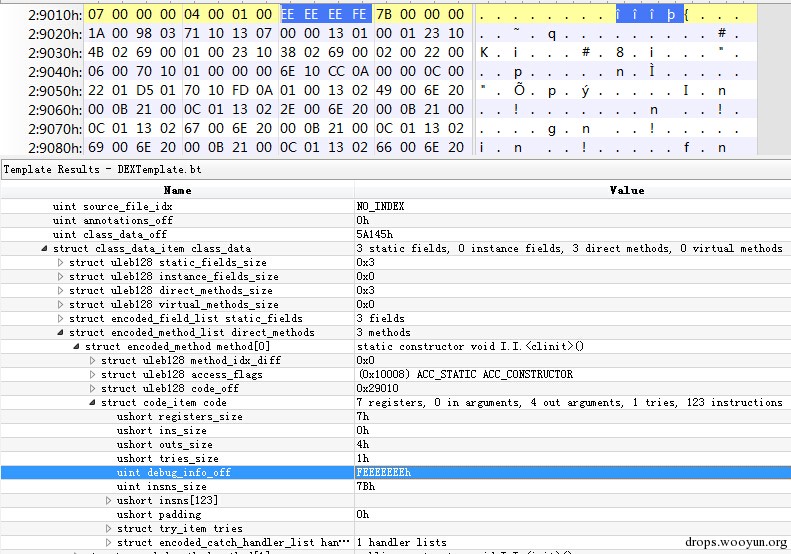
Task: Collapse the class_data_item class_data struct
Action: 44,248
